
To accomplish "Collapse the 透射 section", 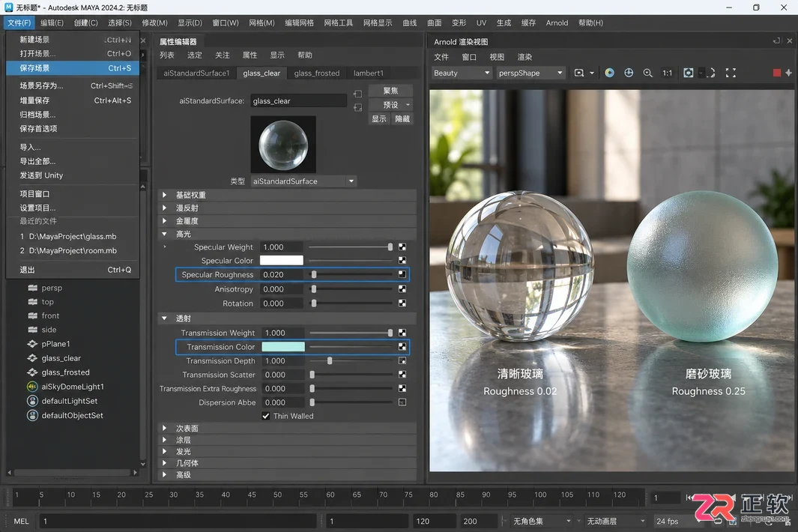I will coord(164,318).
